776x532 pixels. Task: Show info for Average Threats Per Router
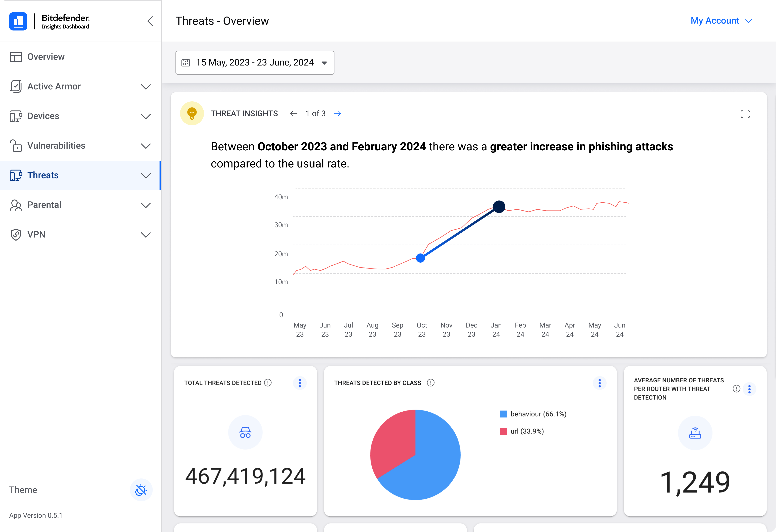point(736,389)
